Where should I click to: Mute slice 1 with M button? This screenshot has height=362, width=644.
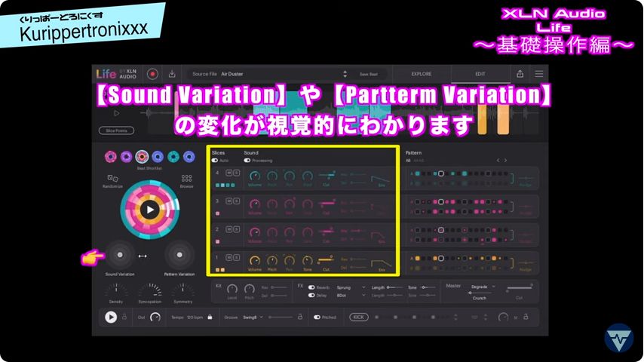coord(229,257)
